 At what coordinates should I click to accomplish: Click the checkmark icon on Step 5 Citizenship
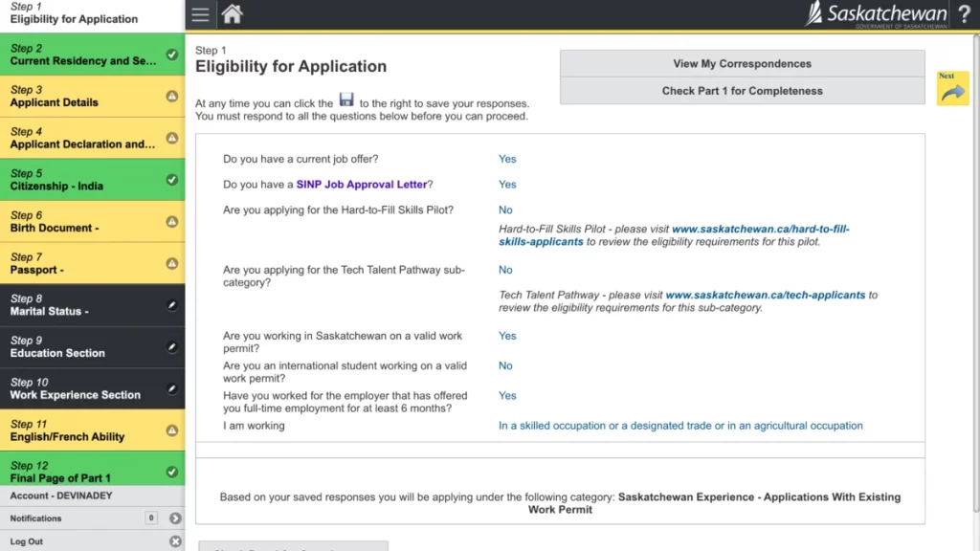[171, 180]
